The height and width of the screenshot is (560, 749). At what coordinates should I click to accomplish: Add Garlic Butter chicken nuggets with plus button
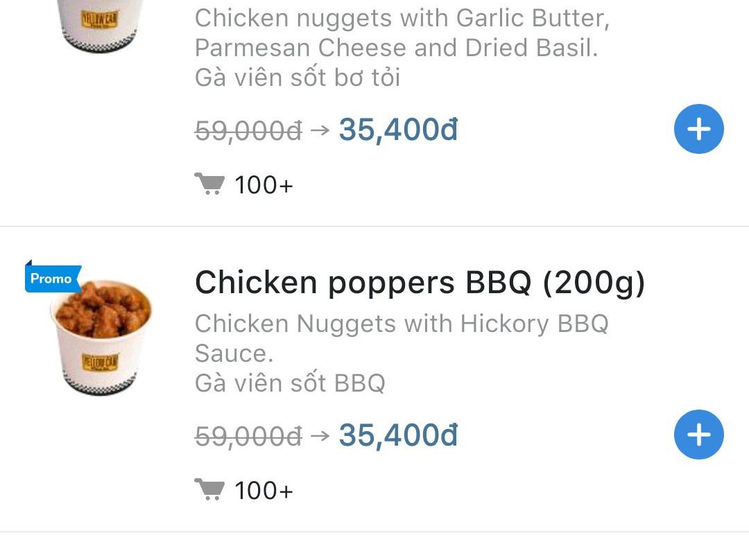click(699, 129)
